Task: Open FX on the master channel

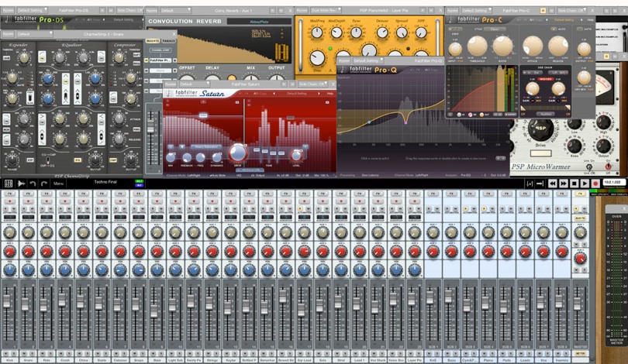Action: tap(580, 194)
